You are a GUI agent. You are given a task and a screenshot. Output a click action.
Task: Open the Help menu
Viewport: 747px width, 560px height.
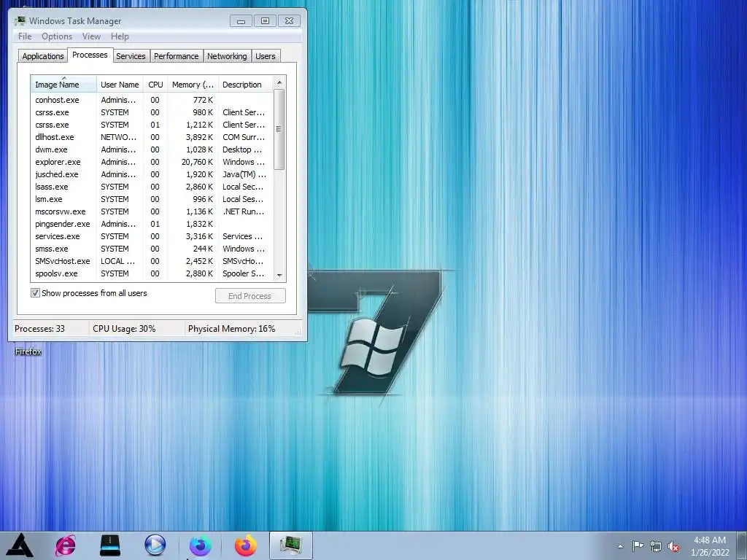[x=120, y=36]
